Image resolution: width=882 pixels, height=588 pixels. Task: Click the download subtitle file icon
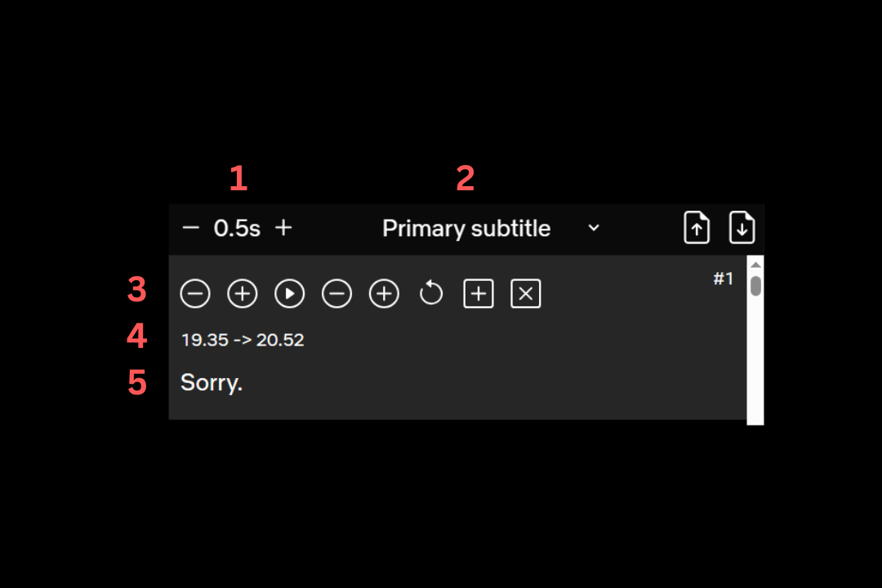pos(742,227)
